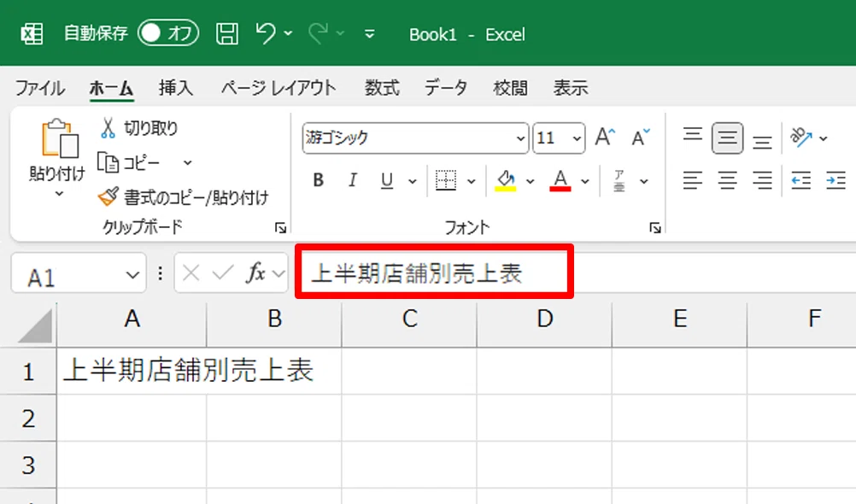Screen dimensions: 856x504
Task: Click the formula bar text 上半期店舗別売上表
Action: (417, 273)
